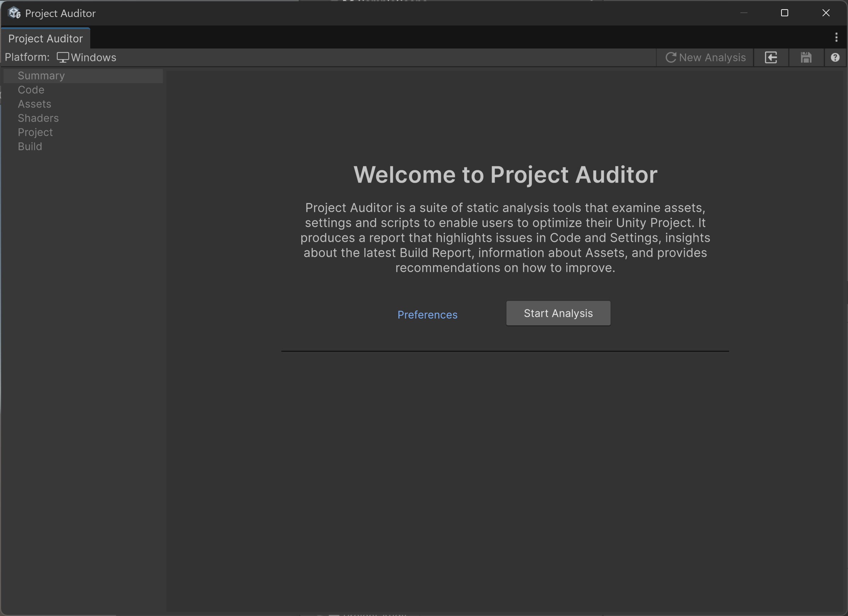The width and height of the screenshot is (848, 616).
Task: Click the monitor platform icon
Action: [x=62, y=58]
